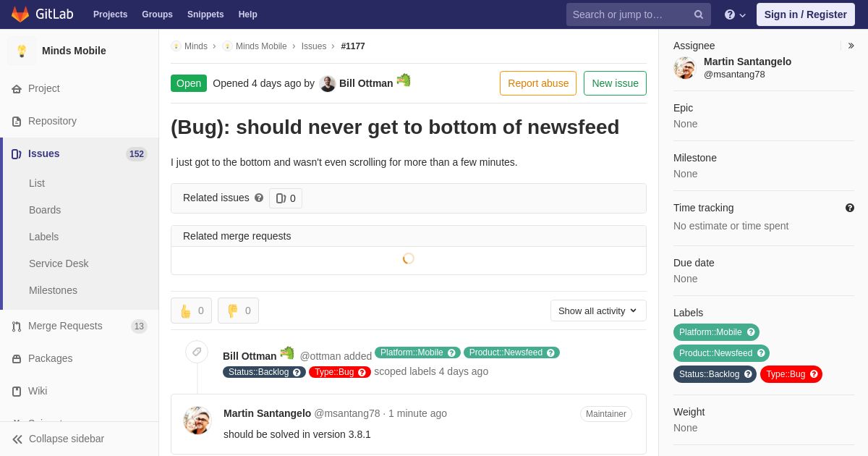Image resolution: width=868 pixels, height=456 pixels.
Task: Click help icon on activity Platform::Mobile label
Action: [x=452, y=353]
